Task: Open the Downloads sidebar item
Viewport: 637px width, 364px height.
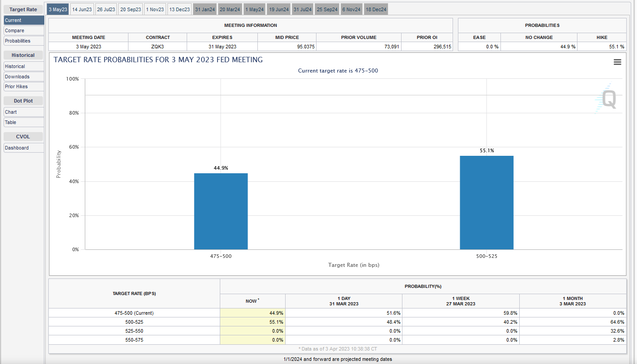Action: [x=24, y=77]
